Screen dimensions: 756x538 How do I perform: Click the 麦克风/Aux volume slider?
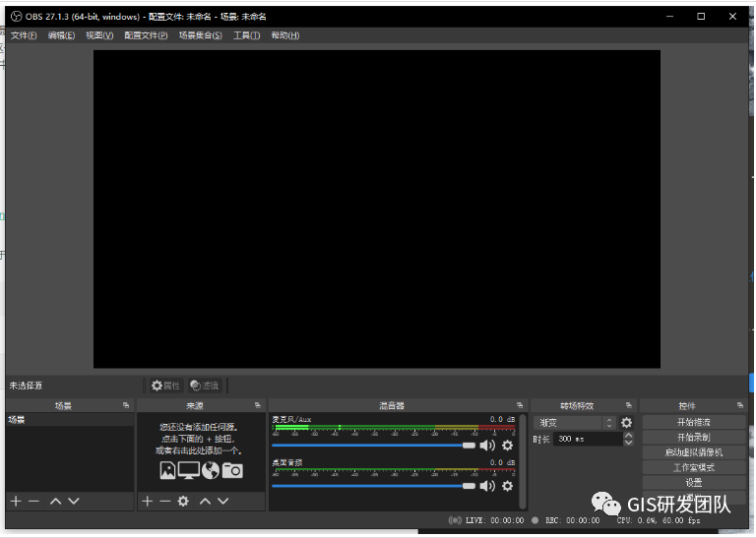pyautogui.click(x=374, y=446)
